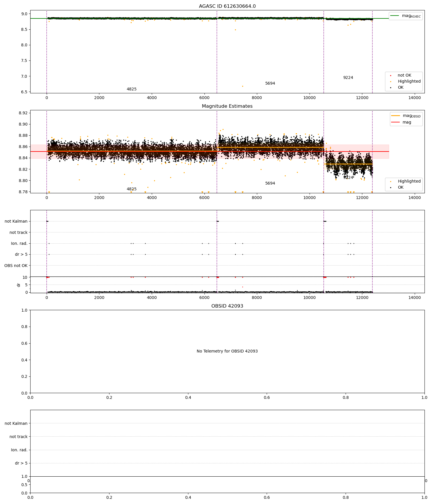This screenshot has height=504, width=432.
Task: Select 'No Telemetry for OBSID 42093' message
Action: [x=227, y=351]
